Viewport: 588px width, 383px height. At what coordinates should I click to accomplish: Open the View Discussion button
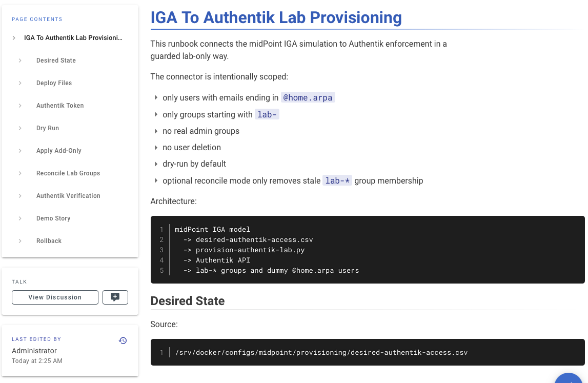pyautogui.click(x=55, y=297)
